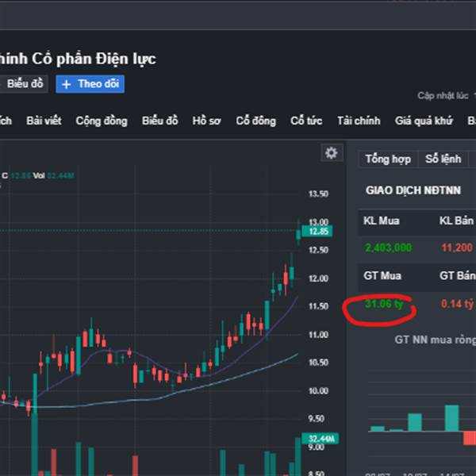Image resolution: width=476 pixels, height=476 pixels.
Task: Click the 32.44M volume label
Action: (321, 439)
